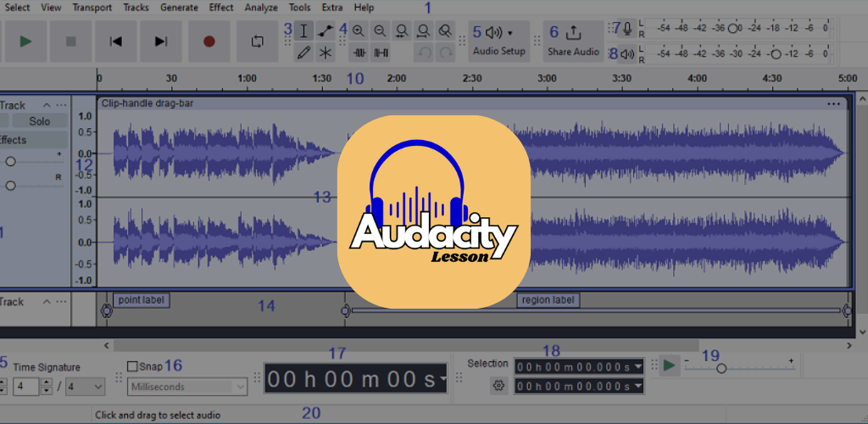Open the Audio Setup dropdown
The width and height of the screenshot is (868, 424).
(498, 42)
